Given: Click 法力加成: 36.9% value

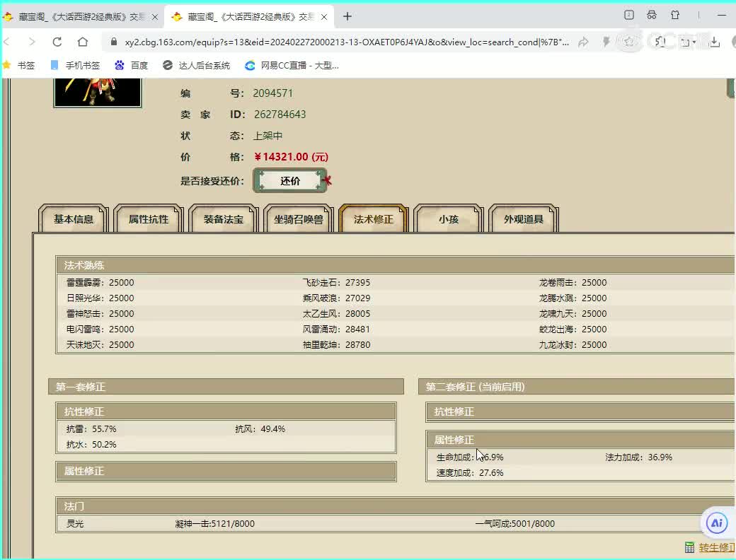Looking at the screenshot, I should pyautogui.click(x=638, y=457).
